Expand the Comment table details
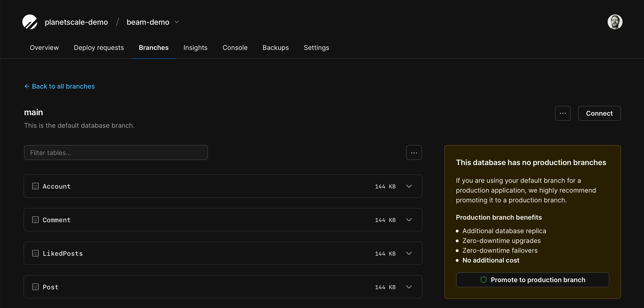The image size is (644, 308). (409, 220)
